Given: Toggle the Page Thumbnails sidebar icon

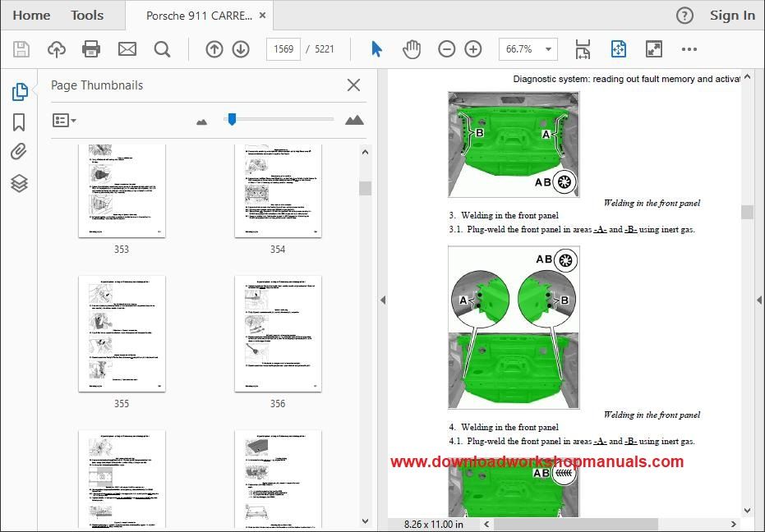Looking at the screenshot, I should pyautogui.click(x=20, y=92).
